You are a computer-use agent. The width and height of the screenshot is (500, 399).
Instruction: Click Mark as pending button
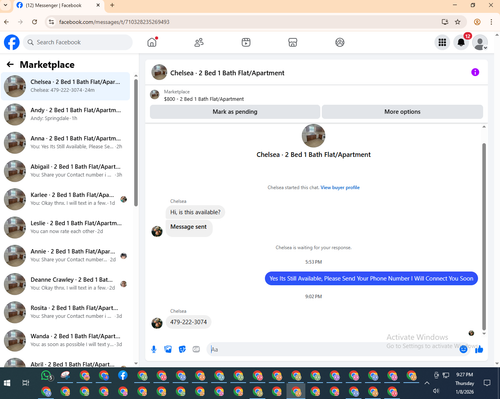click(x=235, y=112)
